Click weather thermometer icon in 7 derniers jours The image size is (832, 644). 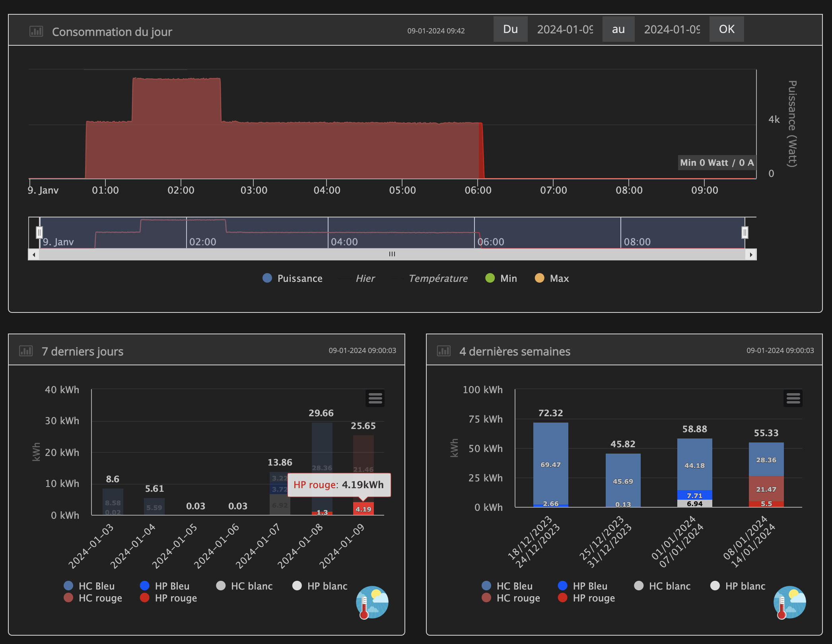coord(372,603)
